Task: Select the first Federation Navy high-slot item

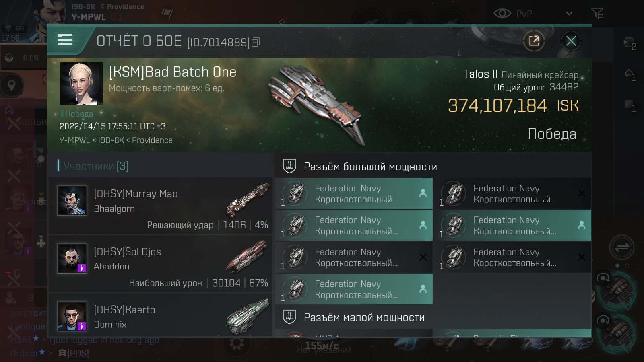Action: click(x=353, y=193)
